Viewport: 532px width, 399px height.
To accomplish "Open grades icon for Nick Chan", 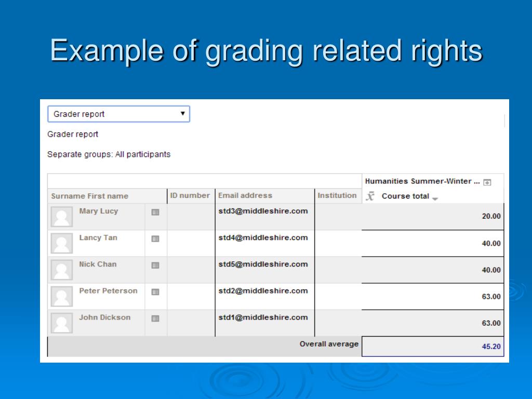I will tap(155, 265).
